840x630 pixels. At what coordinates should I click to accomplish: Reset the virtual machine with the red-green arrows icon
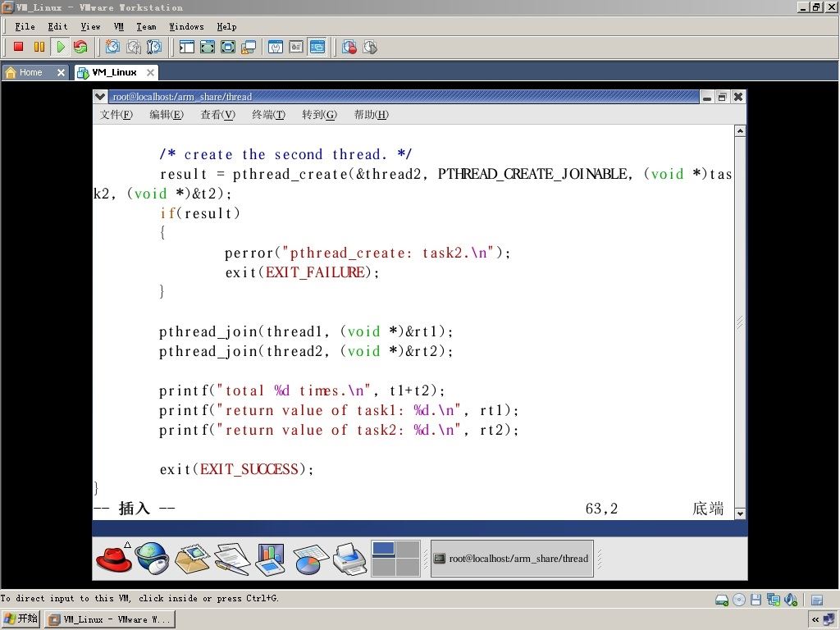click(x=80, y=47)
